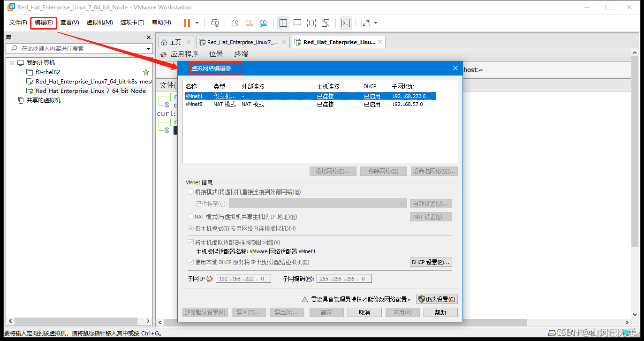This screenshot has height=341, width=644.
Task: Click the stretch guest display icon
Action: (366, 23)
